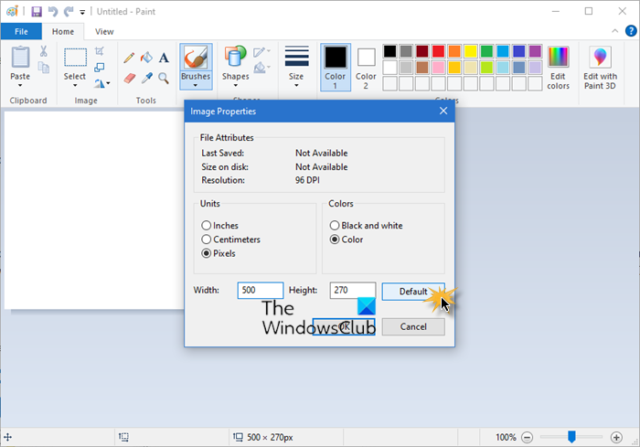Viewport: 640px width, 447px height.
Task: Open the File menu
Action: coord(21,31)
